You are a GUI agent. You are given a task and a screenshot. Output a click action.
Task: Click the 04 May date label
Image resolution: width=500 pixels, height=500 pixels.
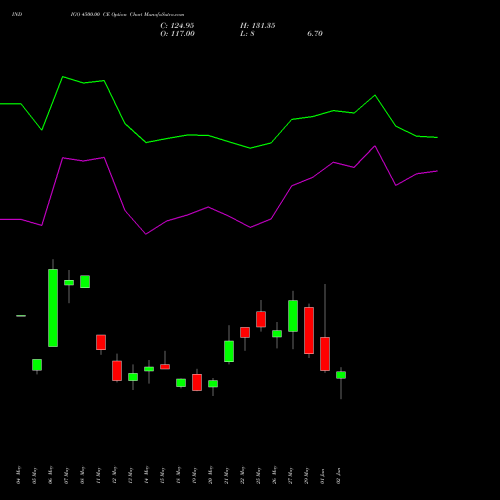point(18,475)
